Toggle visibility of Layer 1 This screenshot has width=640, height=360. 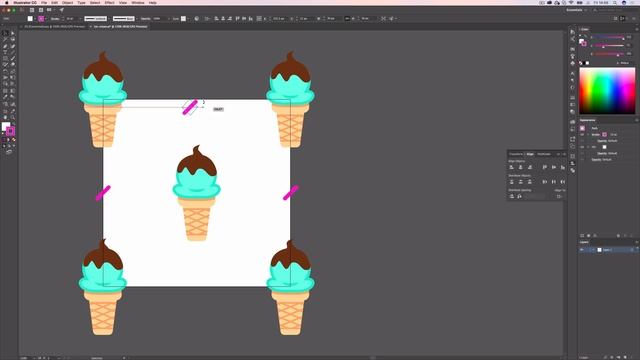[x=582, y=250]
